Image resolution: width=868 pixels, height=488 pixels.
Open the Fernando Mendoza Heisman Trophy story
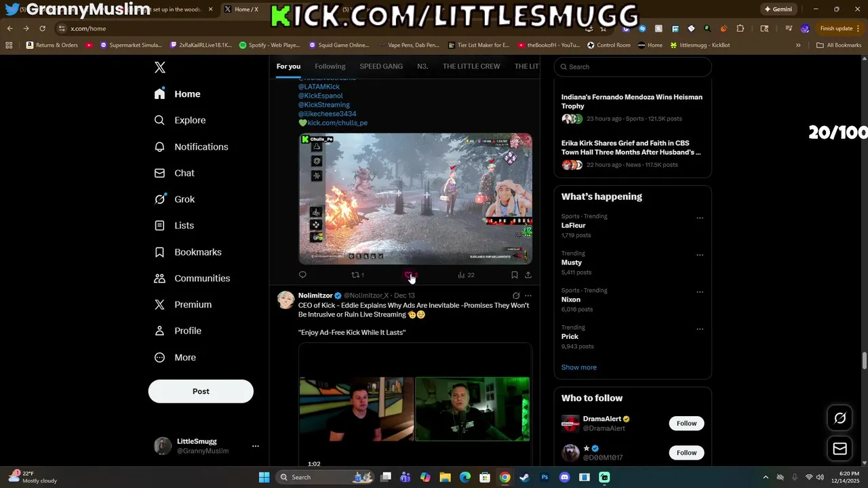click(632, 102)
